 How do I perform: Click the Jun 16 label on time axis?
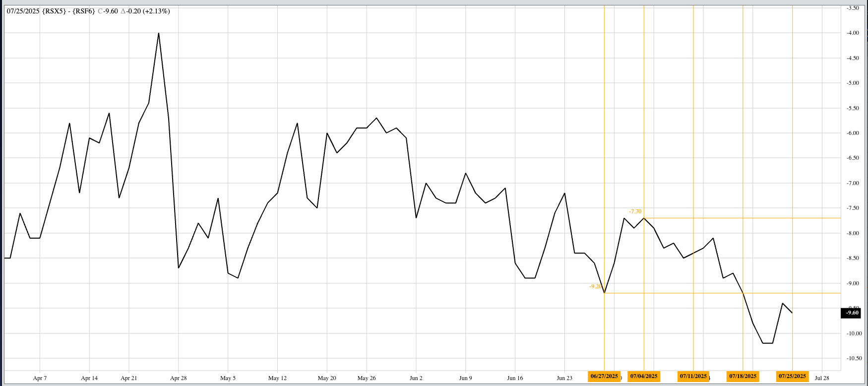[515, 378]
